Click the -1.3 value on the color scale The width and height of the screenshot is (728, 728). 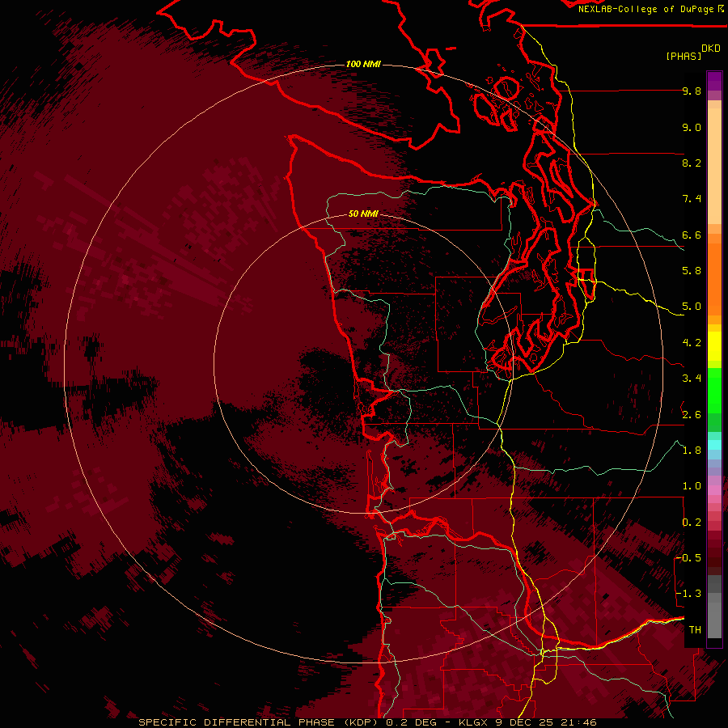[x=688, y=594]
